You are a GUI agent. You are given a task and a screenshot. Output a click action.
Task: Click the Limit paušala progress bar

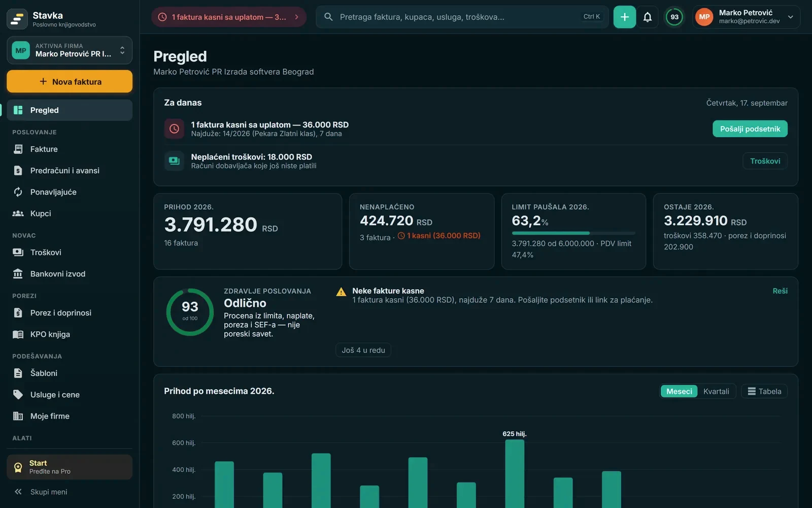point(573,233)
